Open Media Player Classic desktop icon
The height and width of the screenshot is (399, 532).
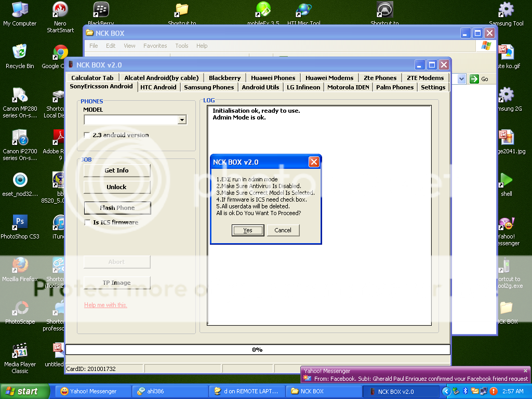point(20,351)
